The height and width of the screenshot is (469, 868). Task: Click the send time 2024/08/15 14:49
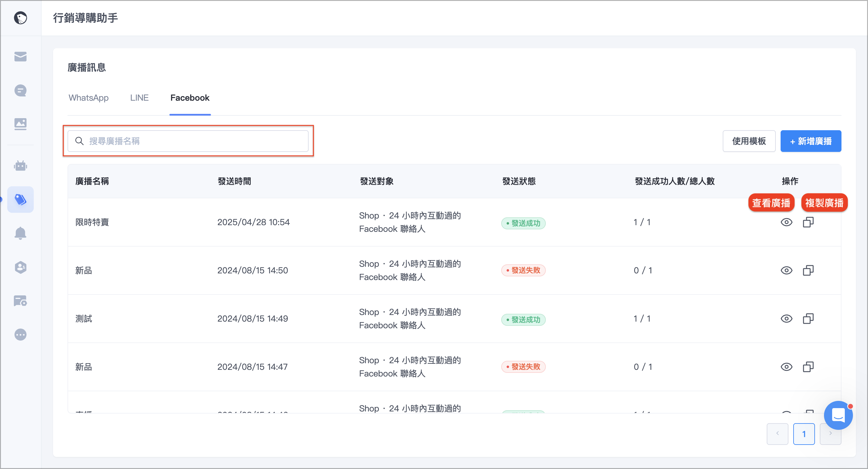click(252, 319)
